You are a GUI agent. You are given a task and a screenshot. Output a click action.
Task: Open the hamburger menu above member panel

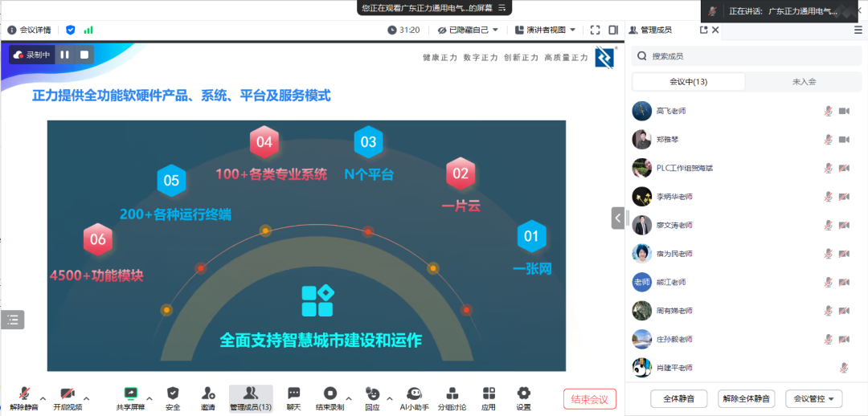858,30
